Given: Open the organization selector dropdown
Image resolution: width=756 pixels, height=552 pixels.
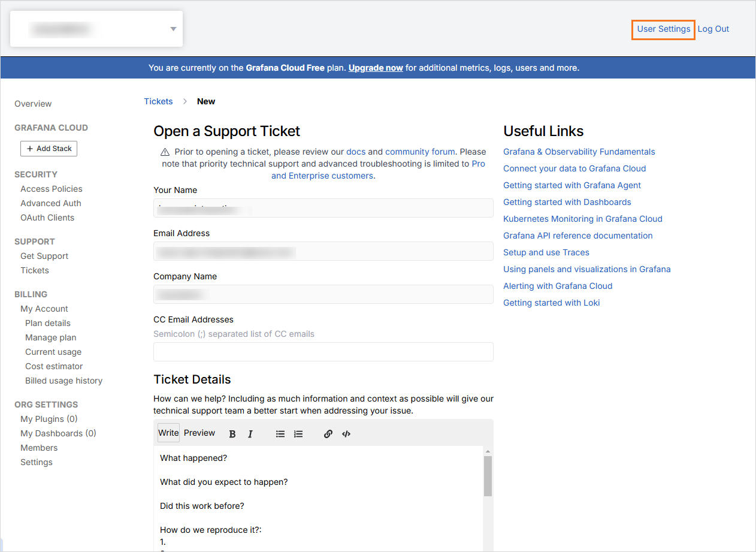Looking at the screenshot, I should click(96, 29).
